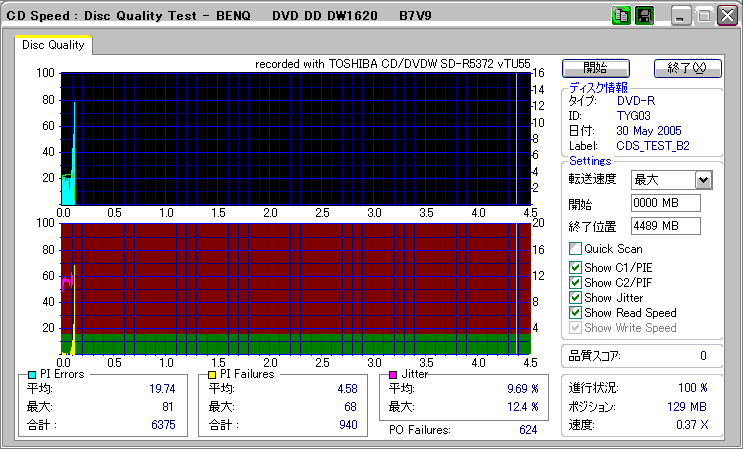The image size is (743, 449).
Task: Click the cyan PI Errors color swatch
Action: click(x=32, y=375)
